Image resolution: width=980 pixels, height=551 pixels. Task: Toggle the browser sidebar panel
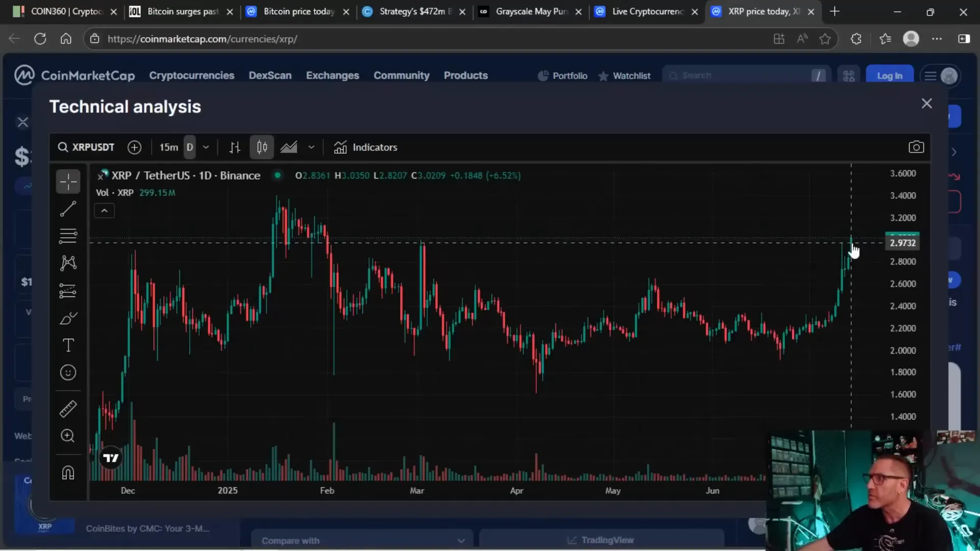[964, 39]
